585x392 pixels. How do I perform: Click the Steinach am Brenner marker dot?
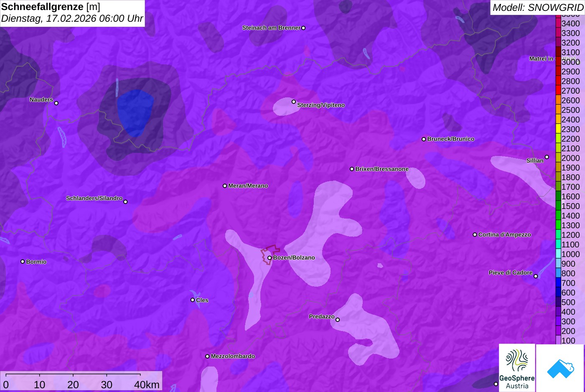click(x=303, y=28)
